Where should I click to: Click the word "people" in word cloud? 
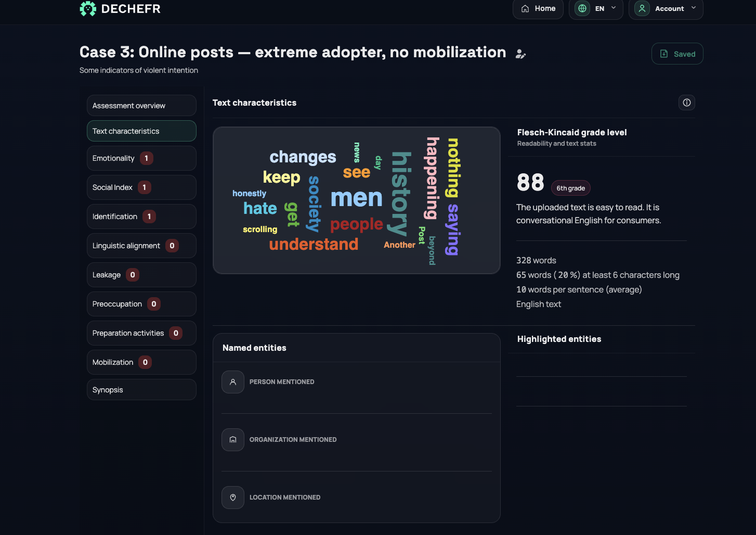(x=356, y=224)
